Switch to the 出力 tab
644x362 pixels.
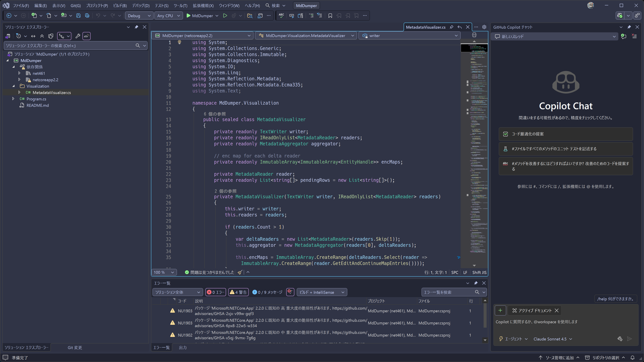(183, 347)
